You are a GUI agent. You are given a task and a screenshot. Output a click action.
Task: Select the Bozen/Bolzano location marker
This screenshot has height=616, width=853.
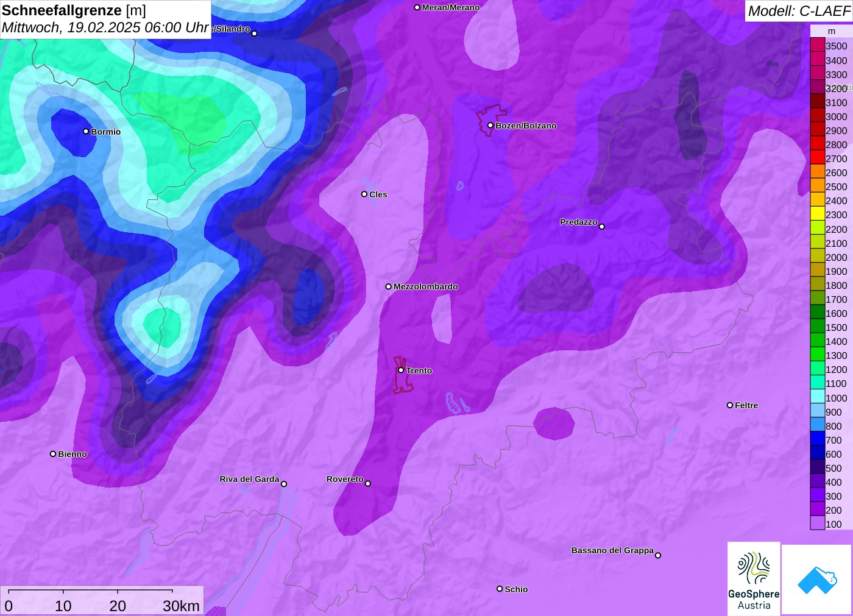(490, 126)
